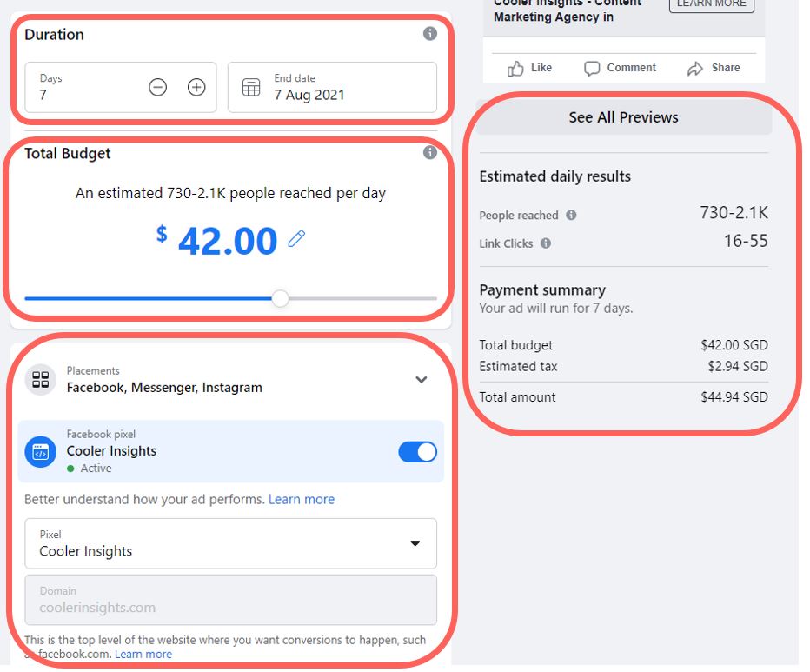This screenshot has width=810, height=672.
Task: Click the $42.00 budget amount
Action: [217, 240]
